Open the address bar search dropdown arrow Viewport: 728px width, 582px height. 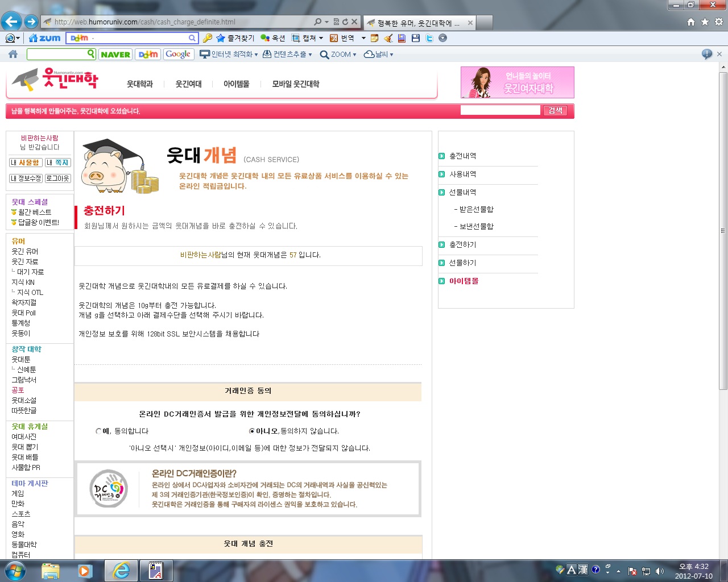pos(326,22)
